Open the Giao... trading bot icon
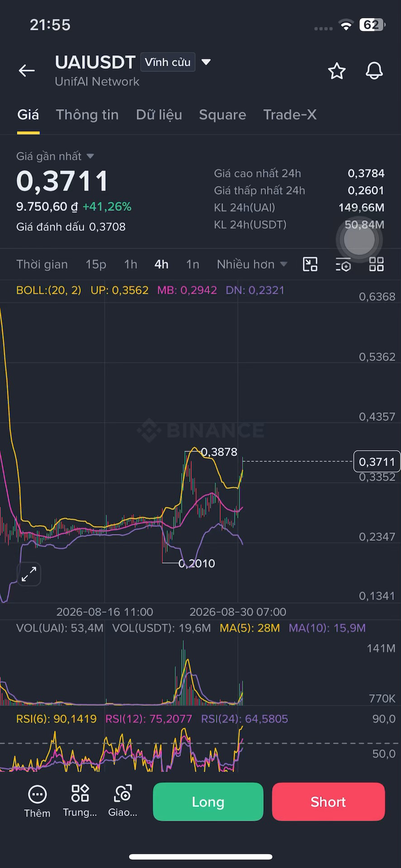 (x=123, y=801)
